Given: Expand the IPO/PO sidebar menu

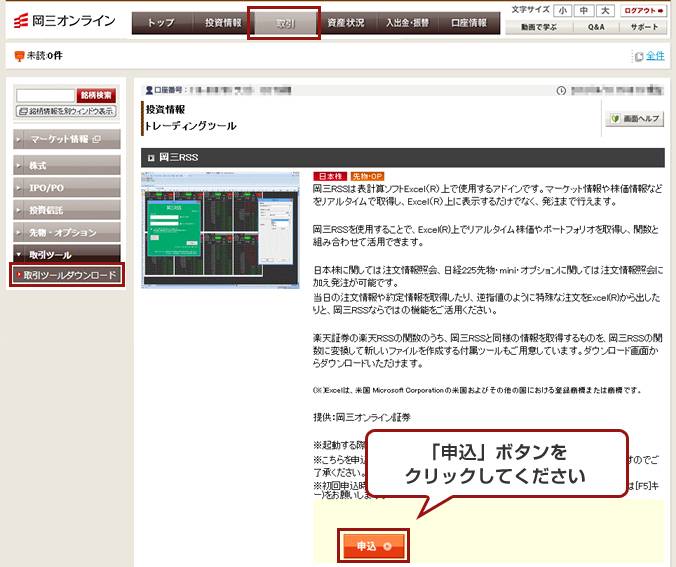Looking at the screenshot, I should tap(67, 188).
